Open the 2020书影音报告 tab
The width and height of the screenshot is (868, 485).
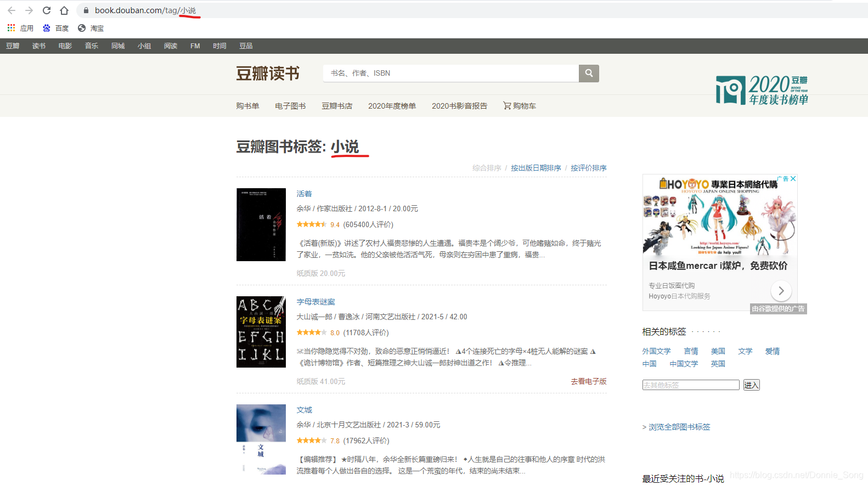459,106
